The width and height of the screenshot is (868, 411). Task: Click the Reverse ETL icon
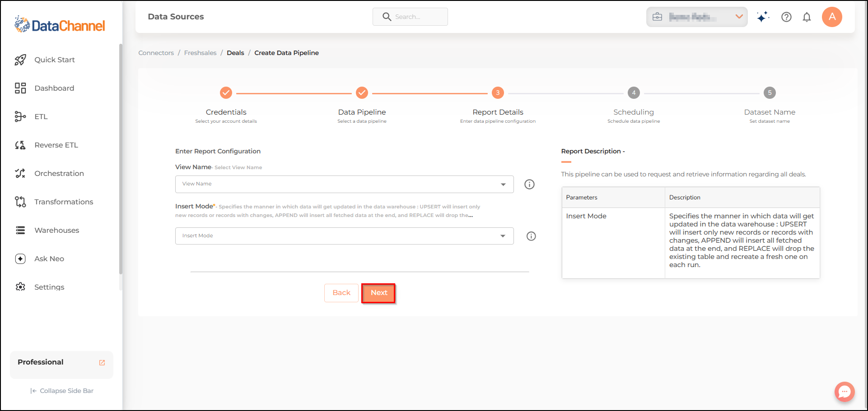(x=20, y=145)
